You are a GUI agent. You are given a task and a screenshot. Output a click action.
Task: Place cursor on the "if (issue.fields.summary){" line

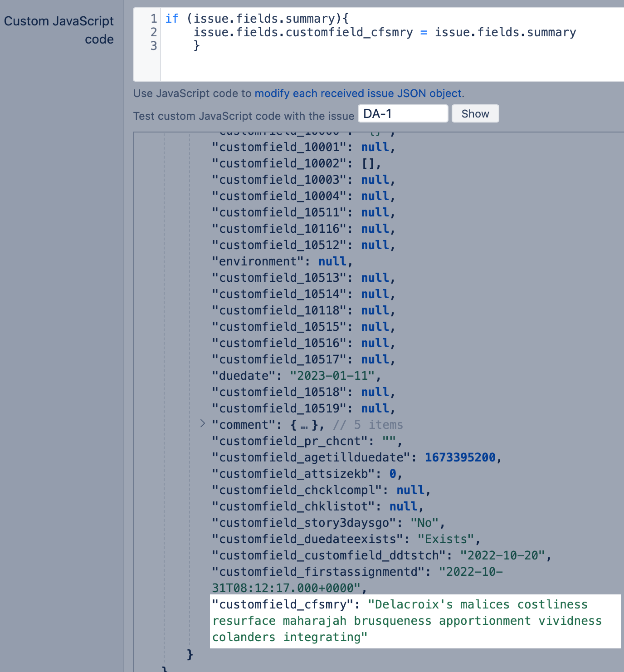click(257, 19)
